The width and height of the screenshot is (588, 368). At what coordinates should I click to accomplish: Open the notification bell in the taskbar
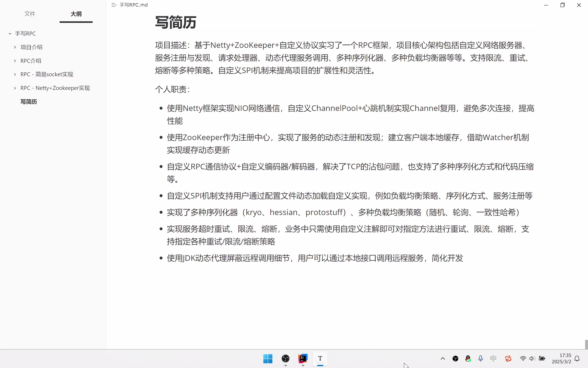tap(577, 358)
